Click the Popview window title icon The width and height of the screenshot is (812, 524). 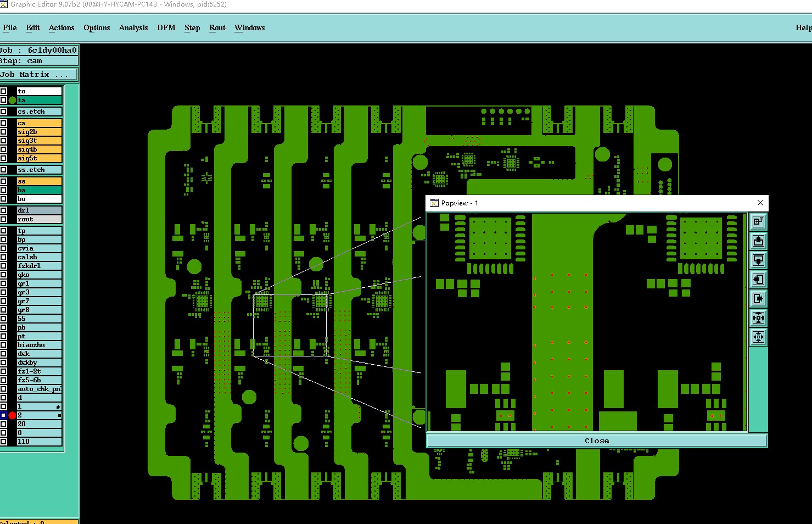point(434,203)
